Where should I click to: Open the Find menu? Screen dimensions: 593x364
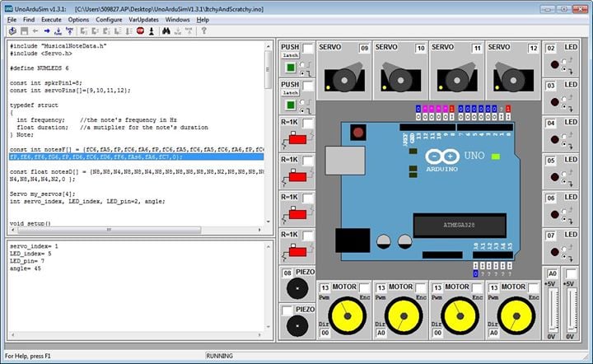tap(29, 20)
